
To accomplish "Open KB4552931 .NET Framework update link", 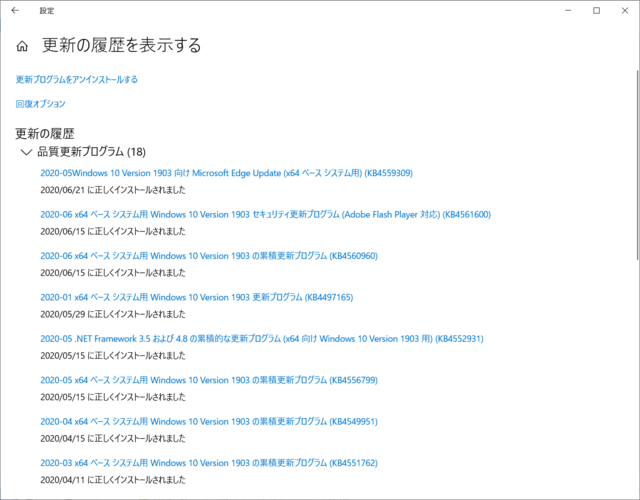I will pos(262,339).
